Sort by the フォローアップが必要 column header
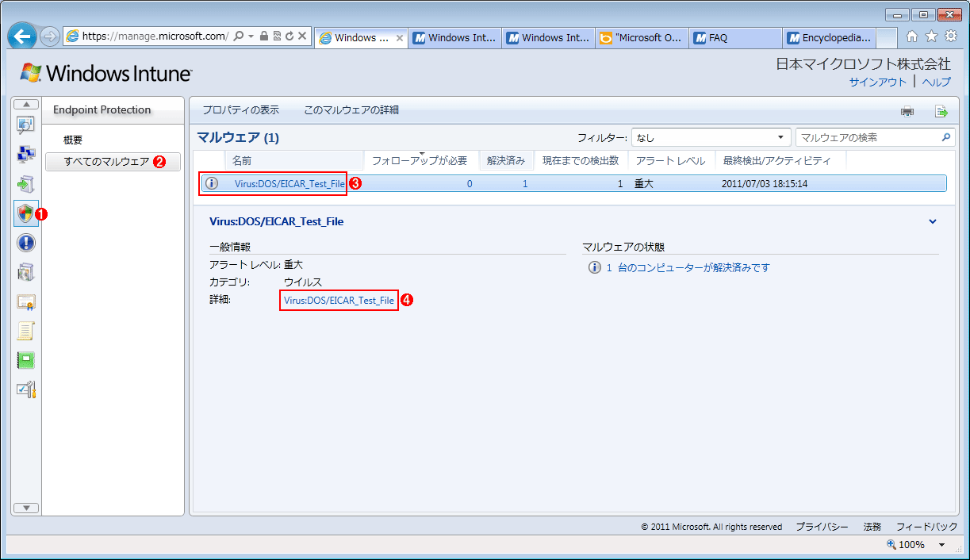This screenshot has width=970, height=560. tap(420, 161)
